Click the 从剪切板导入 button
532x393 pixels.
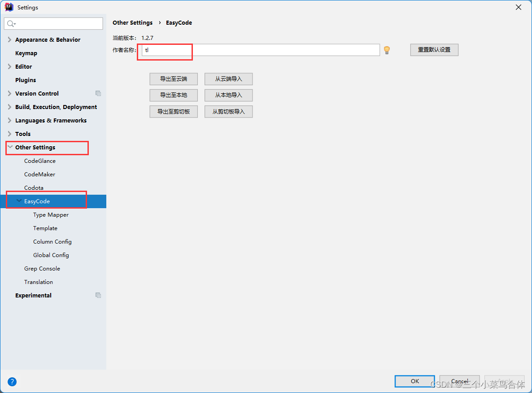coord(229,111)
